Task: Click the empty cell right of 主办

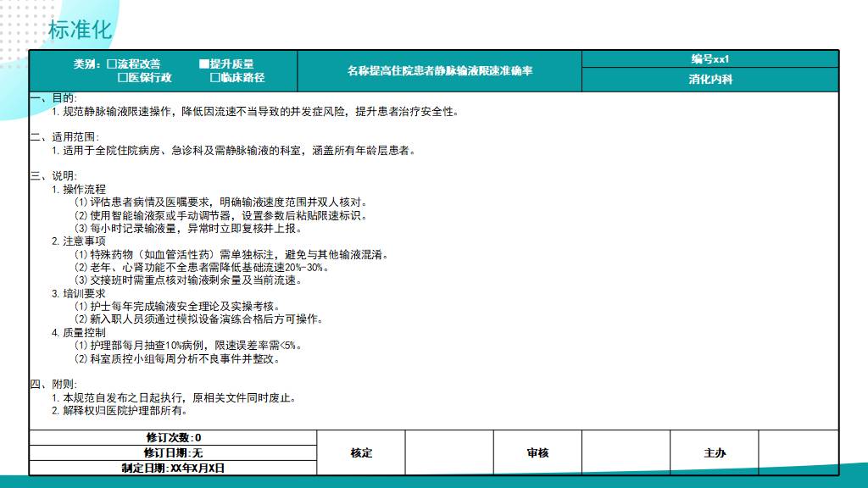Action: point(798,452)
